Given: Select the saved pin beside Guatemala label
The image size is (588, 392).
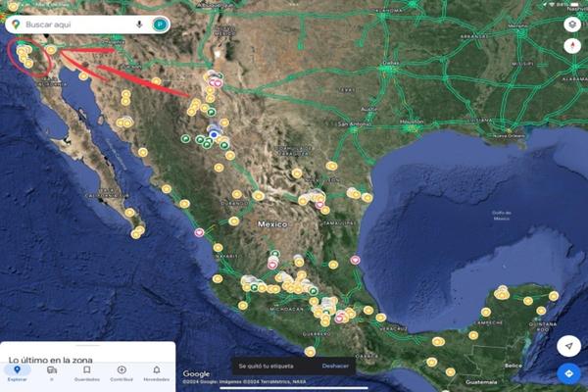Looking at the screenshot, I should (450, 372).
